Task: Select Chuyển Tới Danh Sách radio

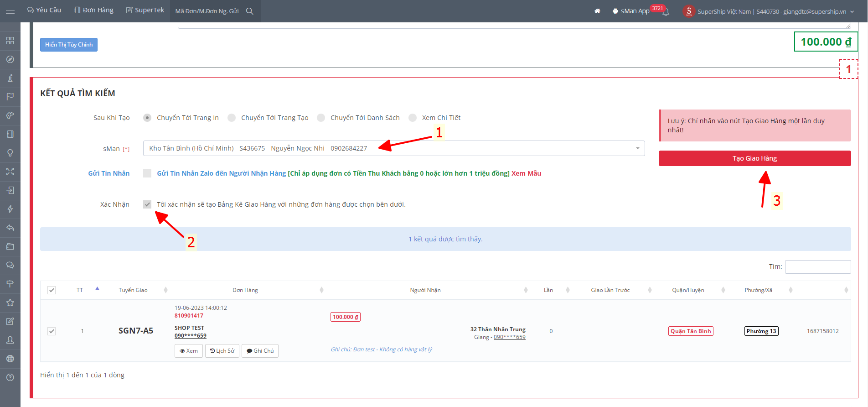Action: (321, 118)
